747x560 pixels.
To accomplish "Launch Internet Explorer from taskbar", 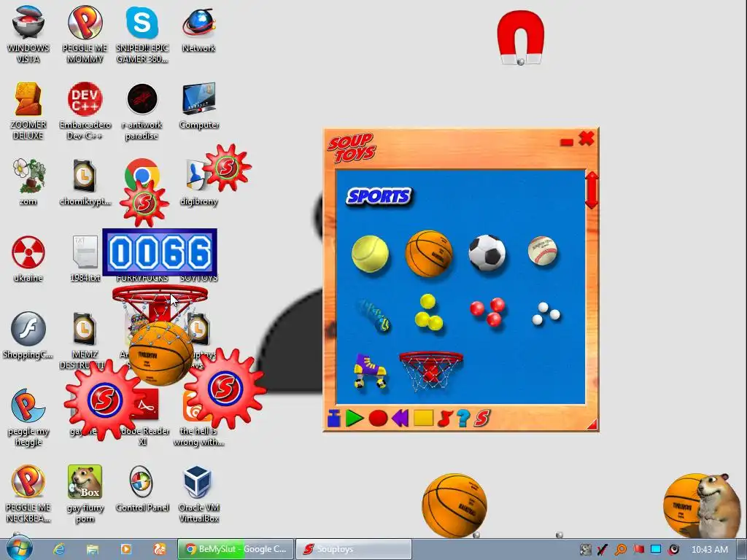I will tap(59, 549).
